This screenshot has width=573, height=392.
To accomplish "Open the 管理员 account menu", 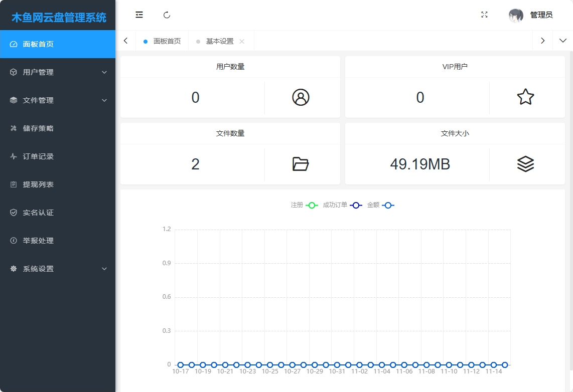I will (541, 15).
